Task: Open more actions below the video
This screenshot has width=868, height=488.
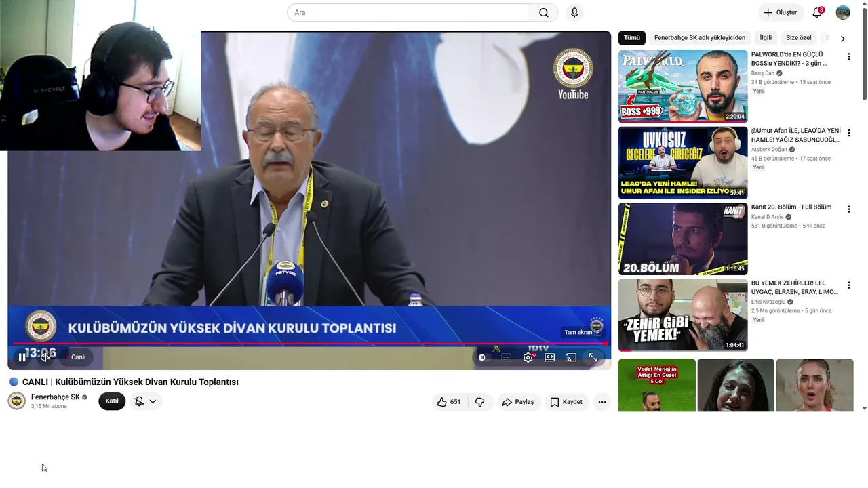Action: 601,402
